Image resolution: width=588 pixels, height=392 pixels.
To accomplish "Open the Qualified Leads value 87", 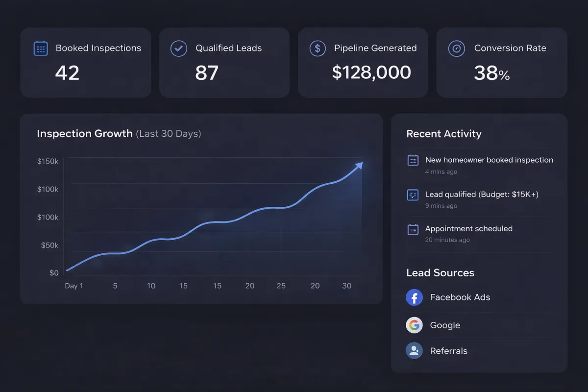I will pos(207,73).
